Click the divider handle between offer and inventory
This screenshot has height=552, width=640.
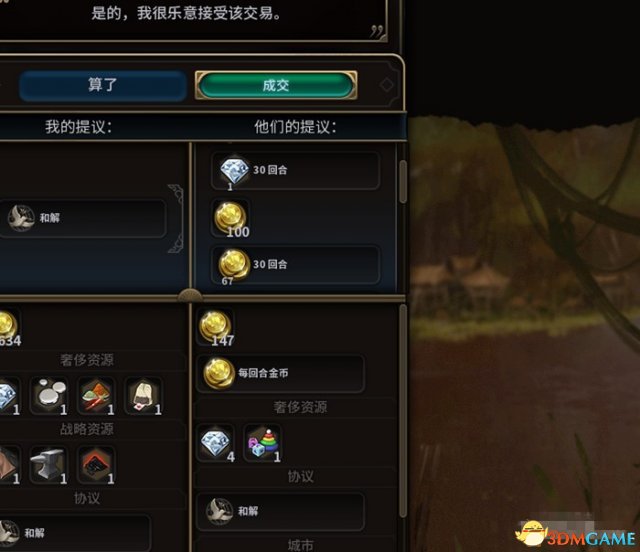tap(190, 295)
